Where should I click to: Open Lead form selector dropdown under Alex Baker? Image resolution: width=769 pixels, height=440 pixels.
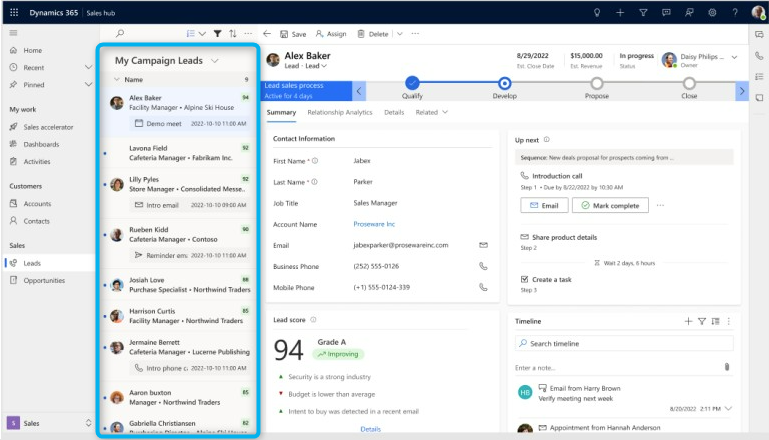[x=316, y=66]
